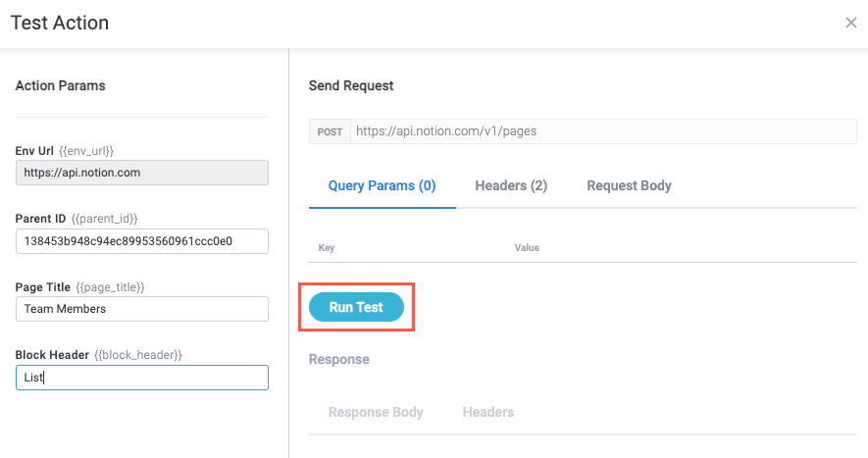Click the Key column header
The height and width of the screenshot is (458, 868).
point(327,248)
